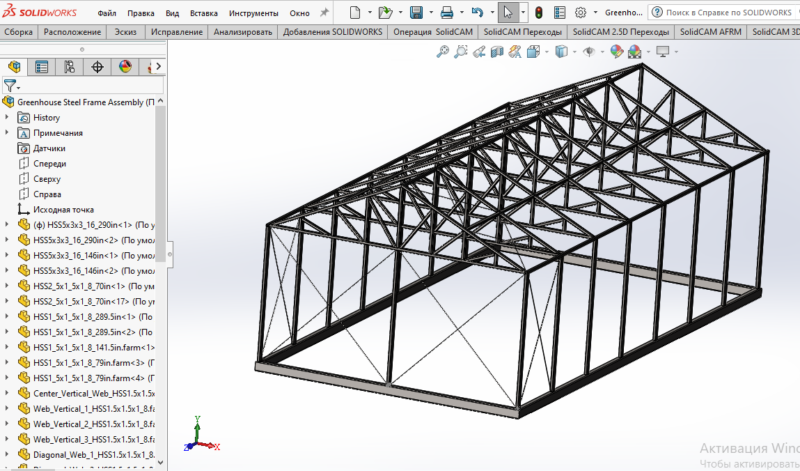
Task: Switch to the DisplayManager color ball tab
Action: 125,67
